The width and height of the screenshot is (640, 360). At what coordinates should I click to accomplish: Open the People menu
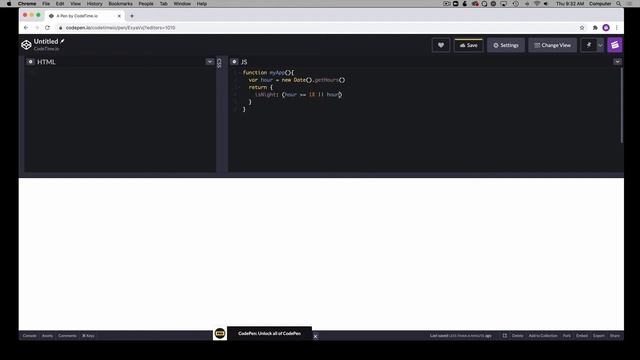(x=146, y=4)
